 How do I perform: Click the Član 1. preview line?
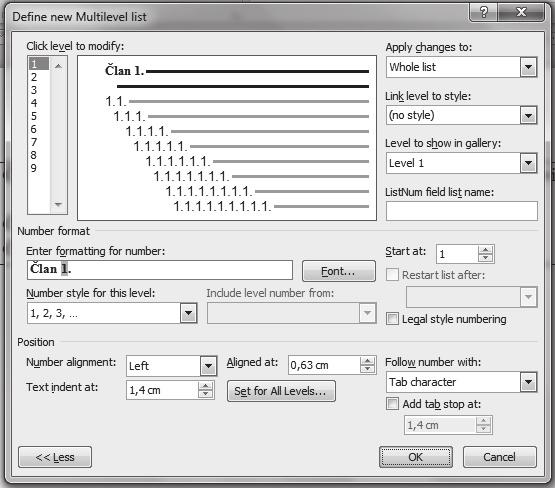[237, 71]
